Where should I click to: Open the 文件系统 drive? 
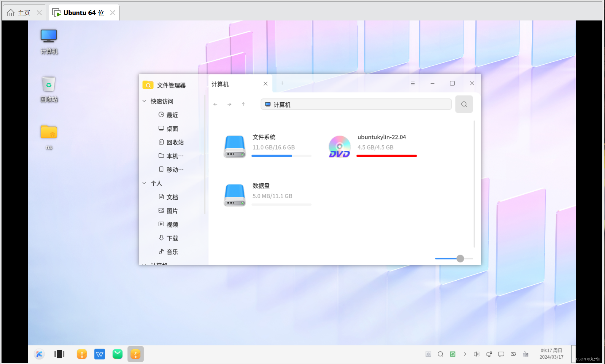coord(234,146)
